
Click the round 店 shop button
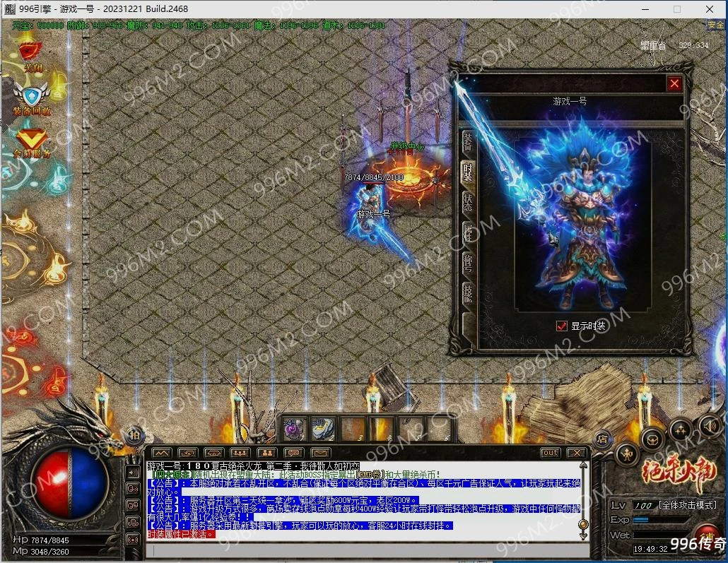[603, 438]
